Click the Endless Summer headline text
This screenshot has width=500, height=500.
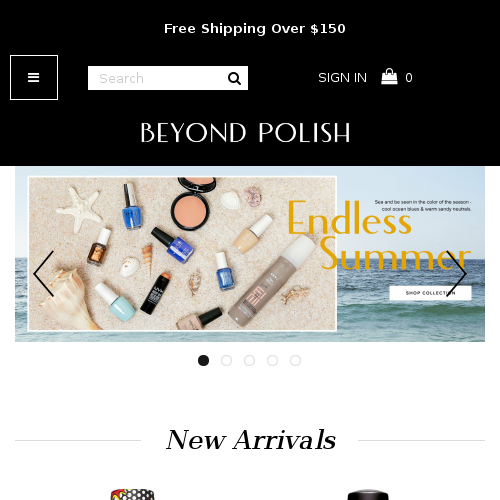pos(379,235)
